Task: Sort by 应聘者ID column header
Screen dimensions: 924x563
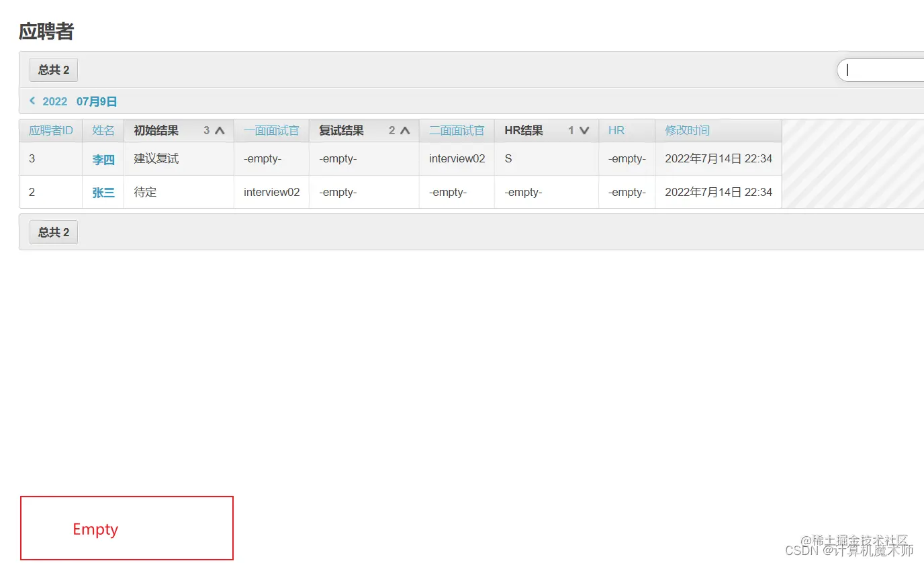Action: (x=51, y=131)
